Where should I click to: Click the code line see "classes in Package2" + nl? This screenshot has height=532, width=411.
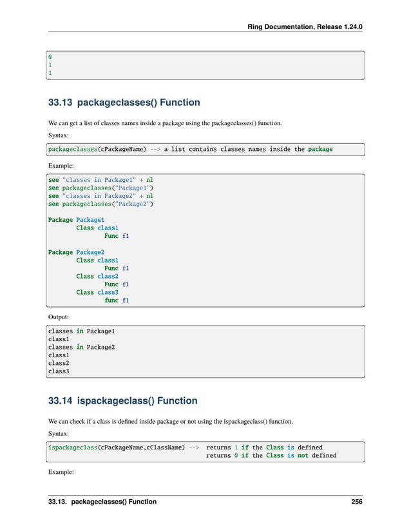[x=100, y=196]
